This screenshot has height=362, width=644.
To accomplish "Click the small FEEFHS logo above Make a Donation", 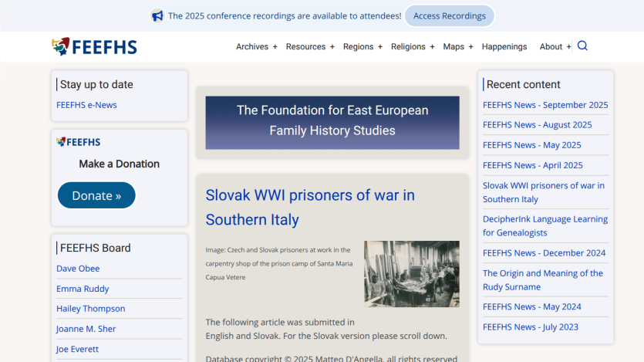I will click(79, 142).
